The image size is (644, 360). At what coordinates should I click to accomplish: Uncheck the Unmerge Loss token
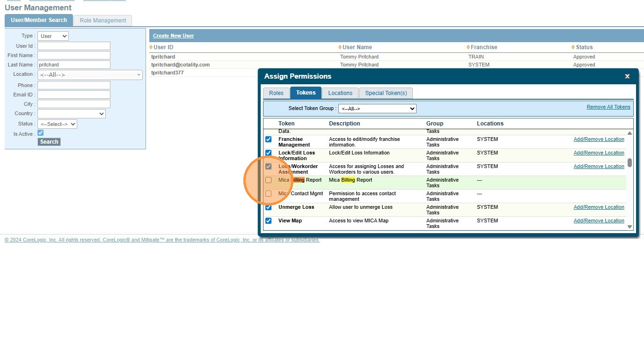(269, 207)
